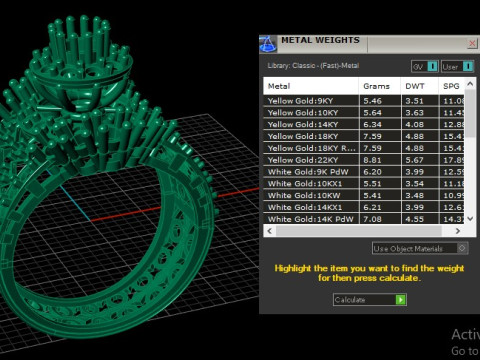This screenshot has width=480, height=360.
Task: Select the White Gold:14K PdW row
Action: 364,219
